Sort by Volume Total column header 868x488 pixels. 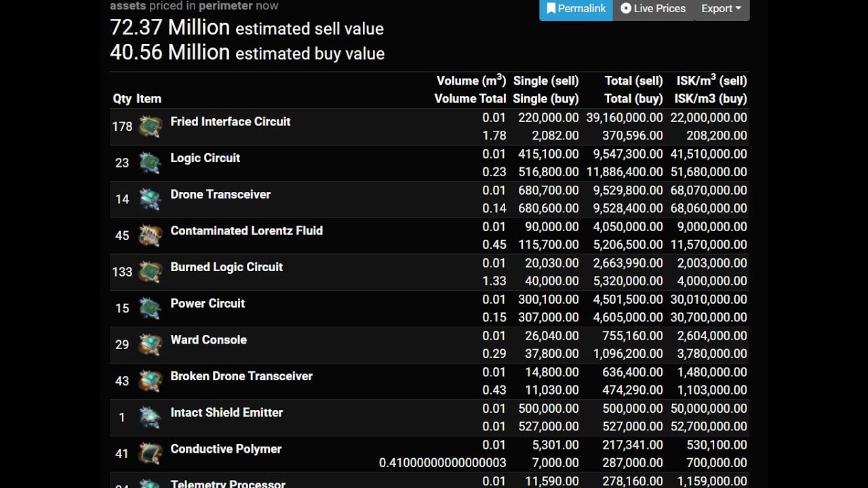coord(470,99)
